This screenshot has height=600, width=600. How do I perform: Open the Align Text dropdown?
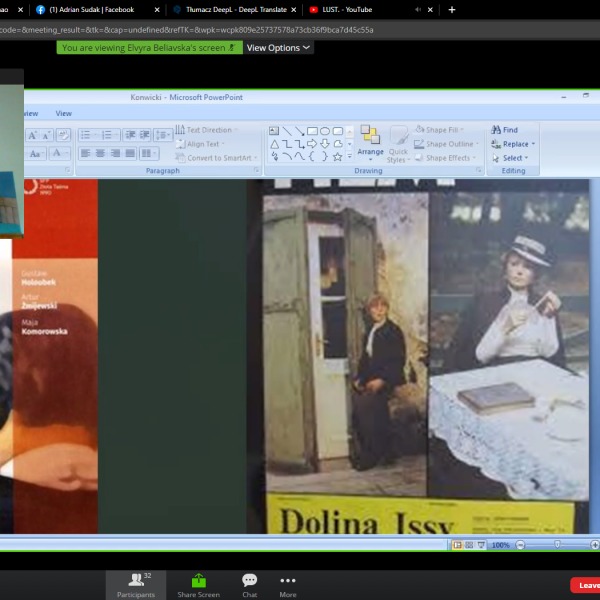200,144
